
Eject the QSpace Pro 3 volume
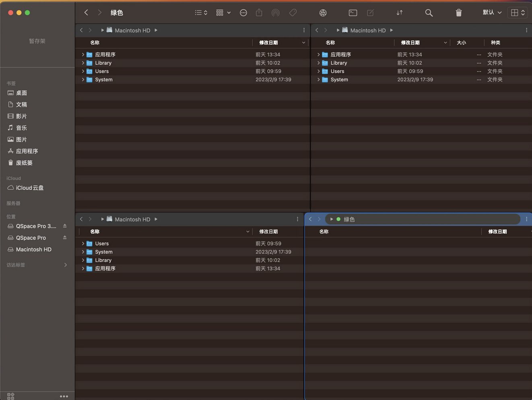[x=65, y=226]
